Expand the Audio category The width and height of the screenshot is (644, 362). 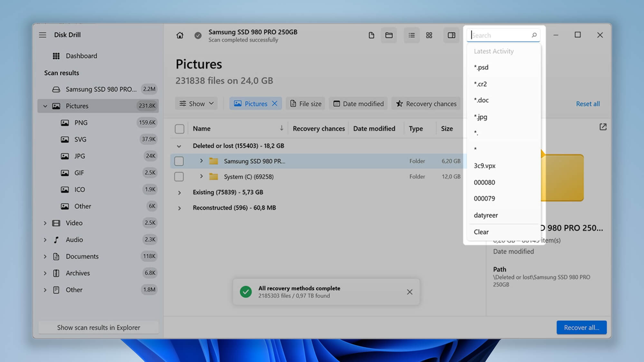[x=45, y=240]
